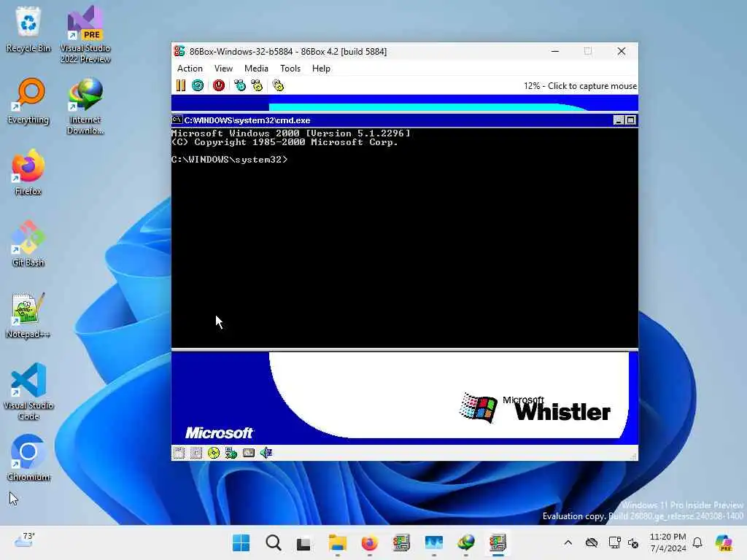This screenshot has height=560, width=747.
Task: Click the cmd prompt C:\WINDOWS\system32> line
Action: click(230, 160)
